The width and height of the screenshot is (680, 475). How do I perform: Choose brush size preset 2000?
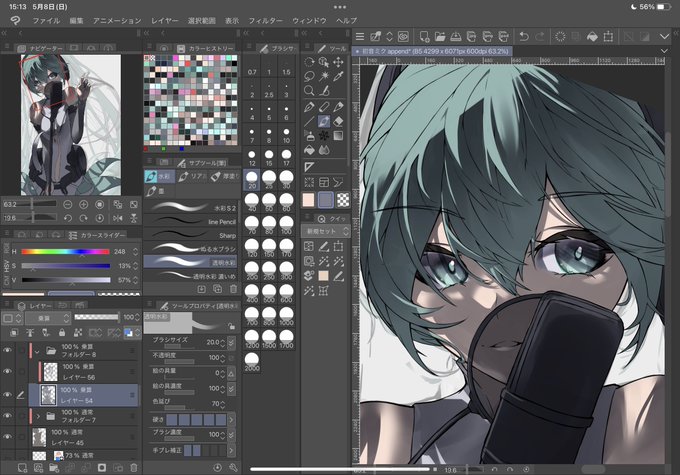252,362
